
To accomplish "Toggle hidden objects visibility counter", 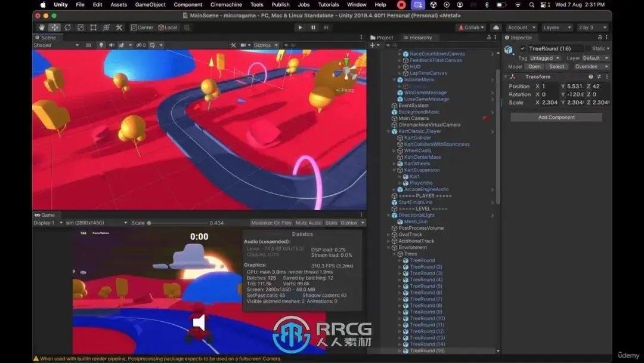I will (141, 45).
